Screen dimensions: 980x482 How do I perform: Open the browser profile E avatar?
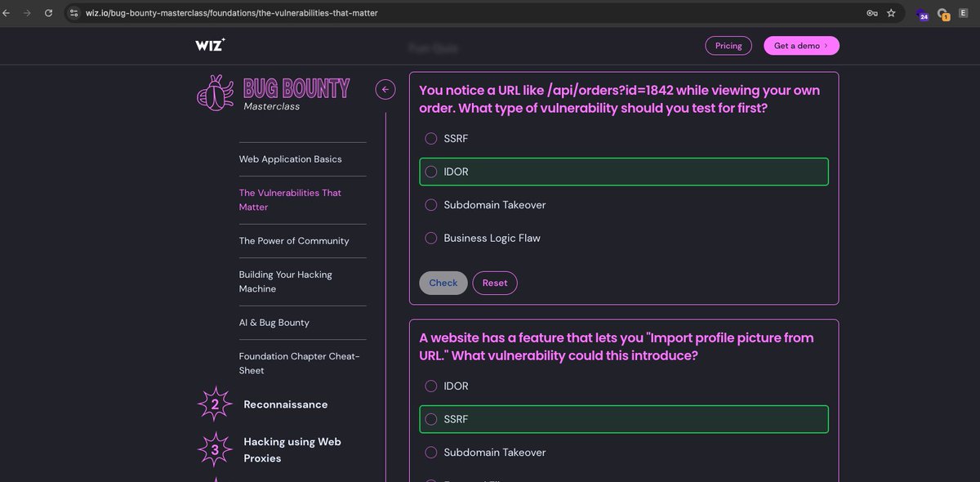(964, 13)
